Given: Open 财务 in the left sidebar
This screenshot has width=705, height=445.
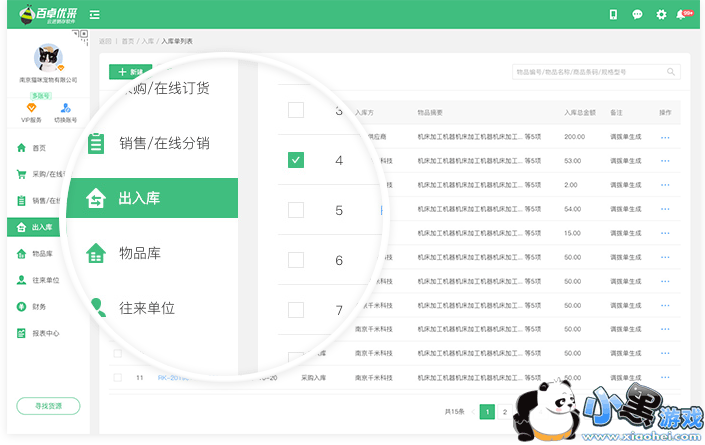Looking at the screenshot, I should (x=38, y=306).
